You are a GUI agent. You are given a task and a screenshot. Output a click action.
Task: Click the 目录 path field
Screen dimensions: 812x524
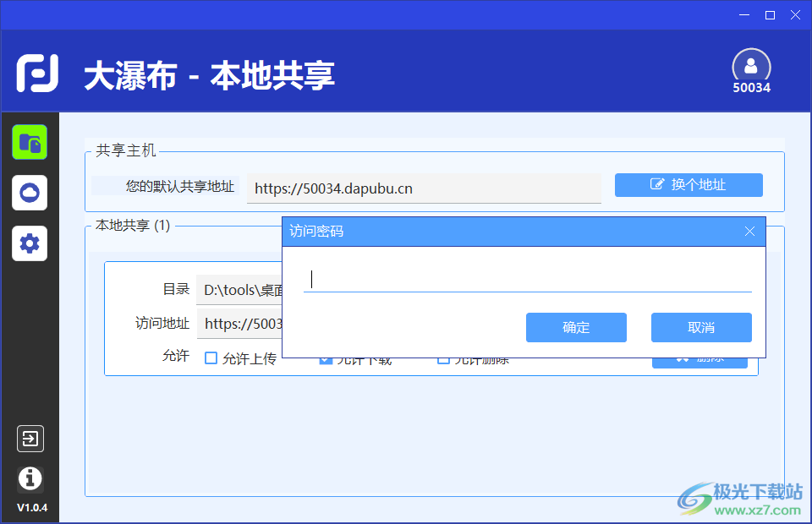[239, 290]
